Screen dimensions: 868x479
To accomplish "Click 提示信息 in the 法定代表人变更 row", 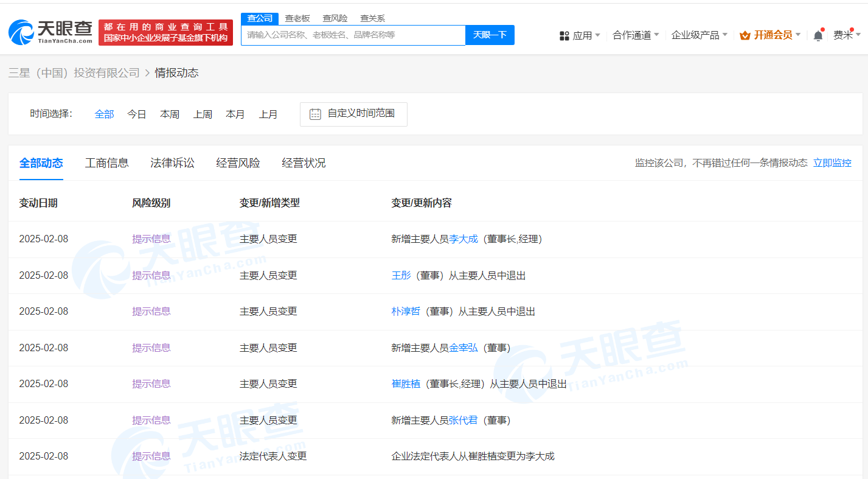I will click(151, 456).
